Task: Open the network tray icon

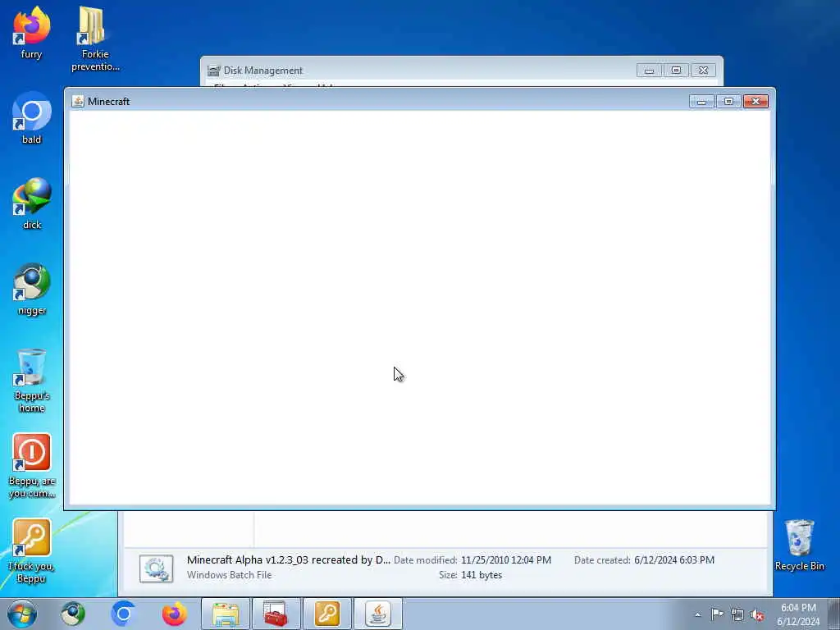Action: pyautogui.click(x=737, y=614)
